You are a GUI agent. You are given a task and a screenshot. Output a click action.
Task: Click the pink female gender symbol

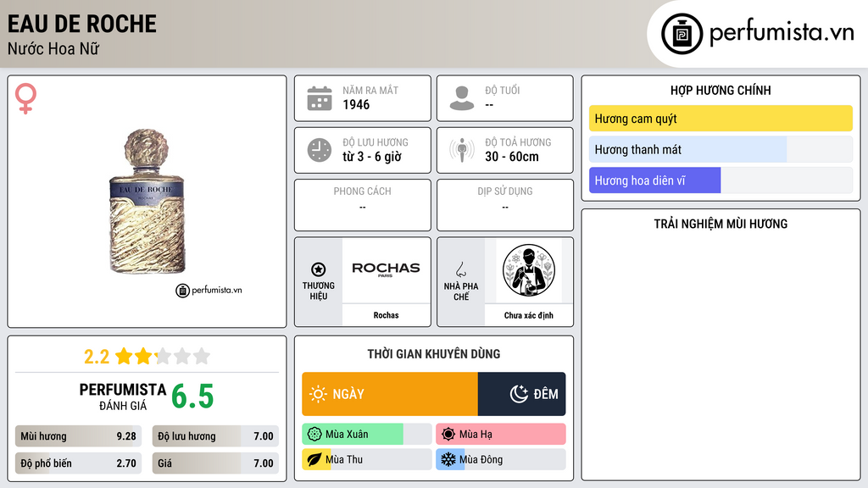[25, 98]
